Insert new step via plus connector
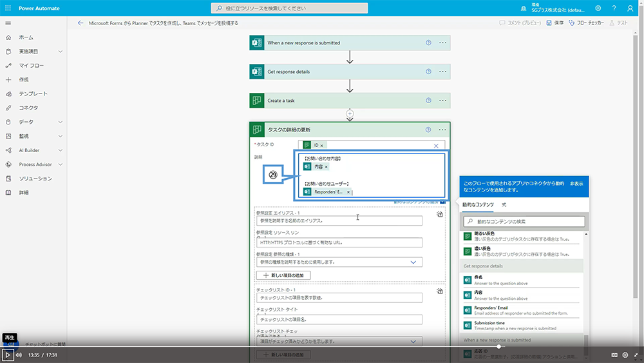Viewport: 644px width, 363px height. click(x=350, y=113)
